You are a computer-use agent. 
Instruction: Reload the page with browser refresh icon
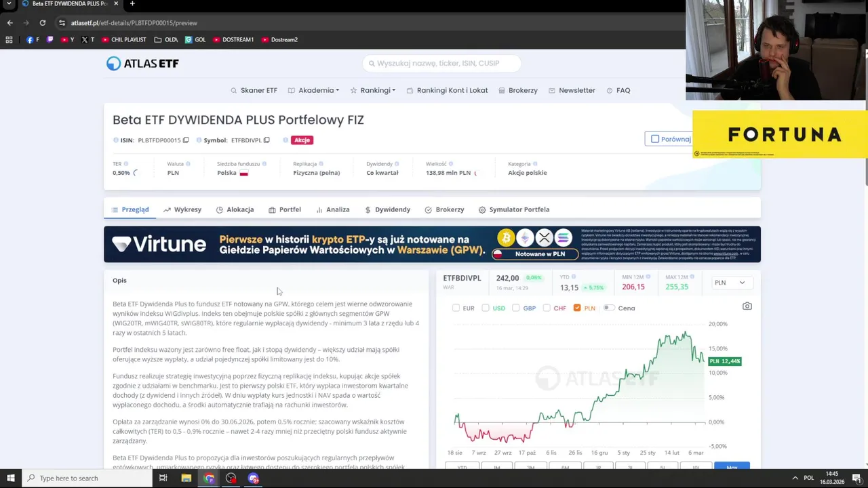point(42,22)
